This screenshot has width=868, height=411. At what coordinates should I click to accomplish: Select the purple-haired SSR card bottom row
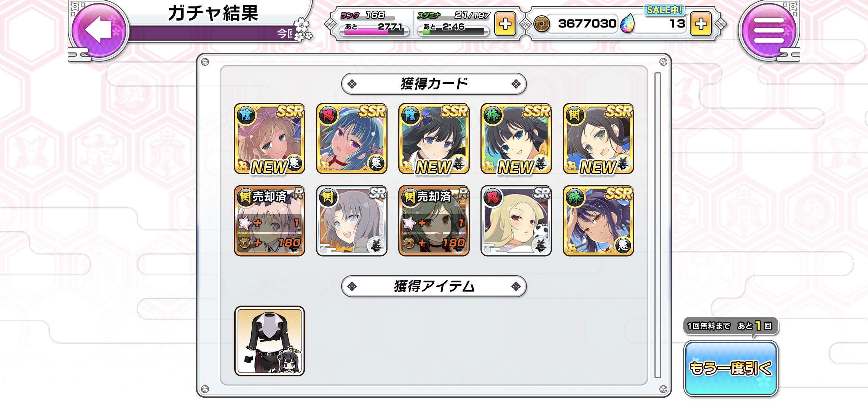tap(598, 221)
